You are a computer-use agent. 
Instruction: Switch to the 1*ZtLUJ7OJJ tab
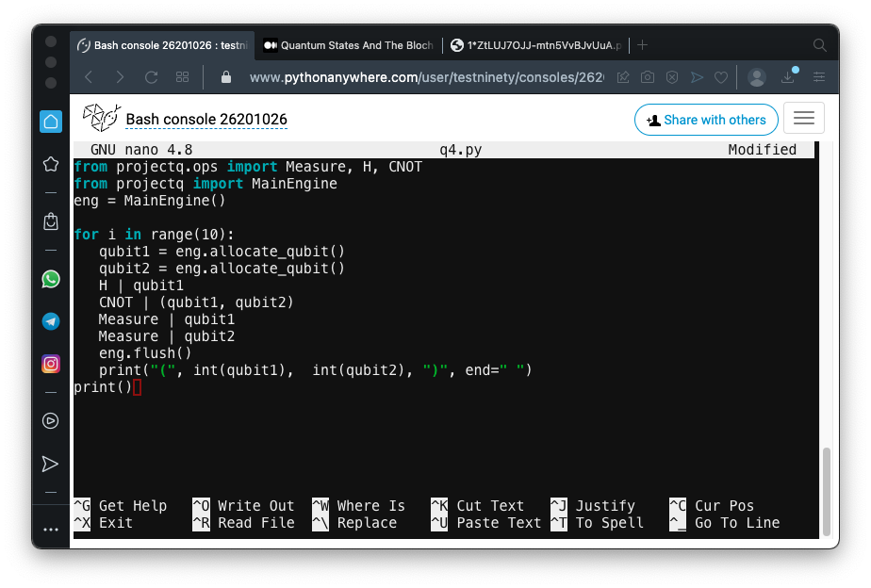pos(536,45)
